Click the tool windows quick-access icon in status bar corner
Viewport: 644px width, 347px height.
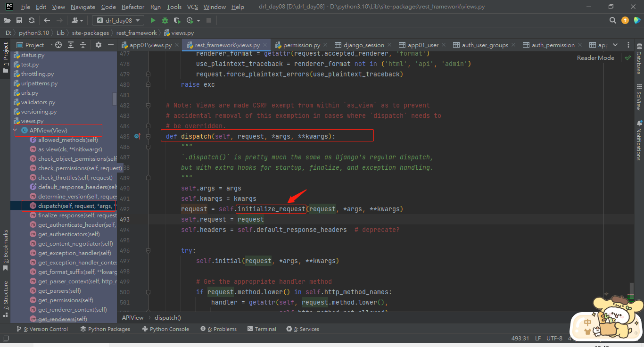[x=6, y=338]
